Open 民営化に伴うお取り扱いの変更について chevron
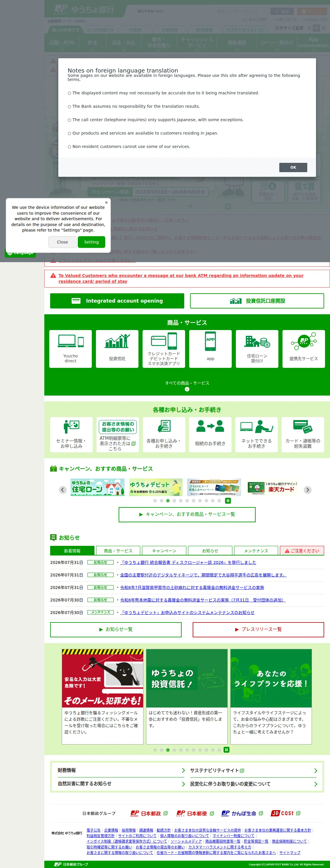This screenshot has width=330, height=868. tap(315, 784)
